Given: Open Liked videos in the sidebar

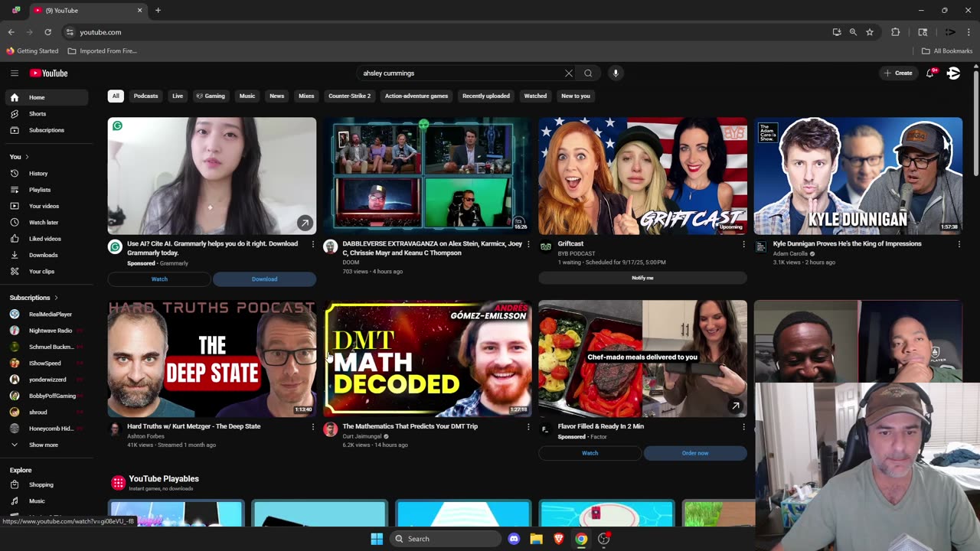Looking at the screenshot, I should [x=47, y=239].
